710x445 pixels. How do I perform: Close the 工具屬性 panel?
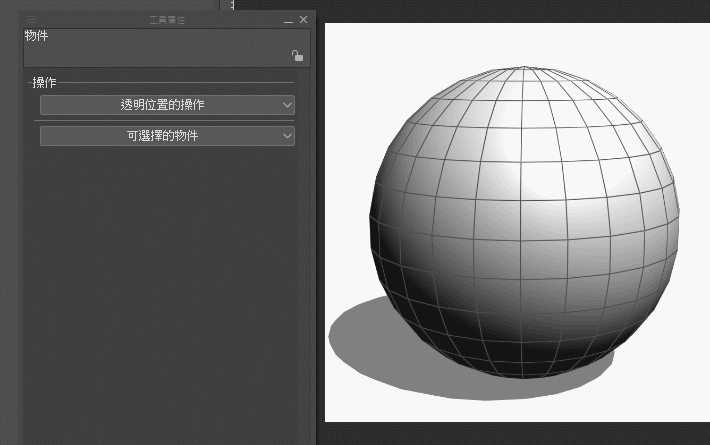[x=304, y=19]
